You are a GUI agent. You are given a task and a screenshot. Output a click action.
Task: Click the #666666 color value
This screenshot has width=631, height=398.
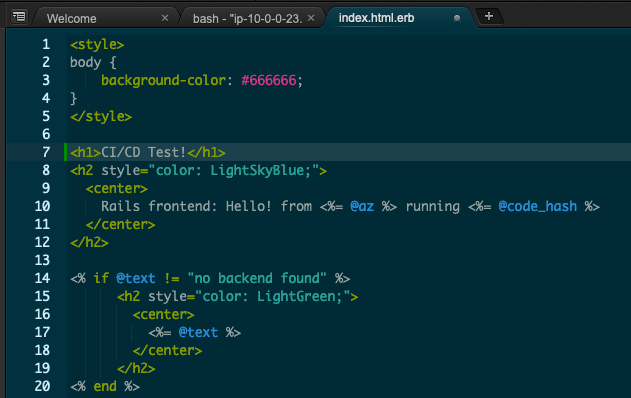click(268, 80)
